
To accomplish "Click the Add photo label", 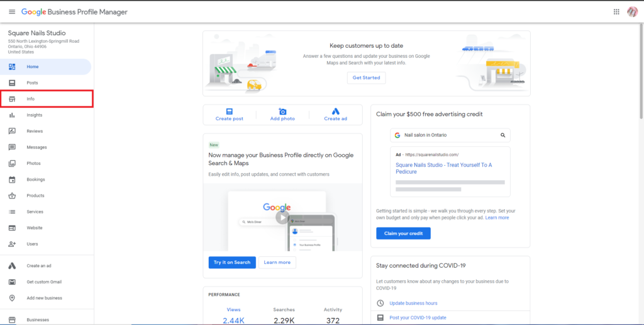I will pos(282,119).
